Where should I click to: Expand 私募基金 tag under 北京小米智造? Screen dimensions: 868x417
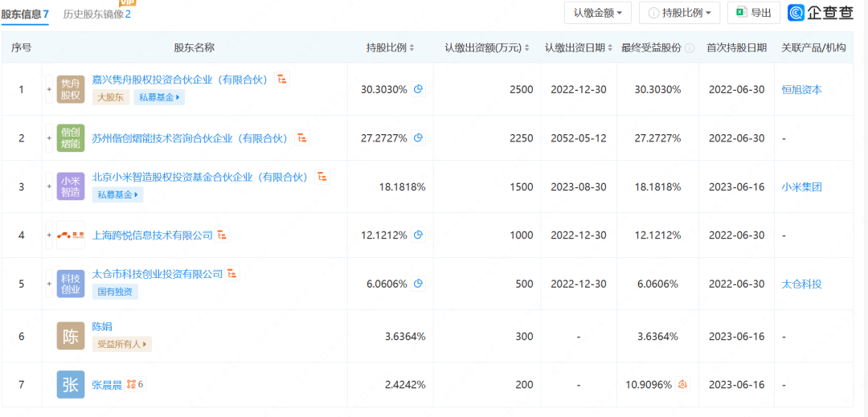tap(117, 194)
